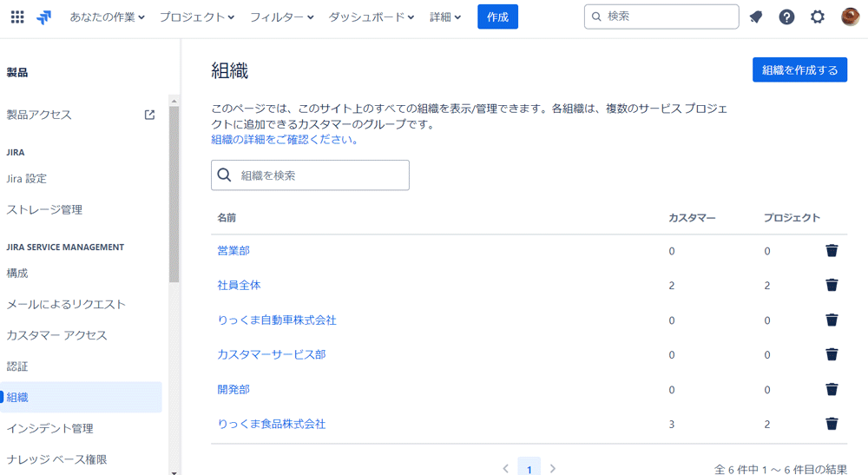Open the フィルター menu
868x475 pixels.
(282, 17)
